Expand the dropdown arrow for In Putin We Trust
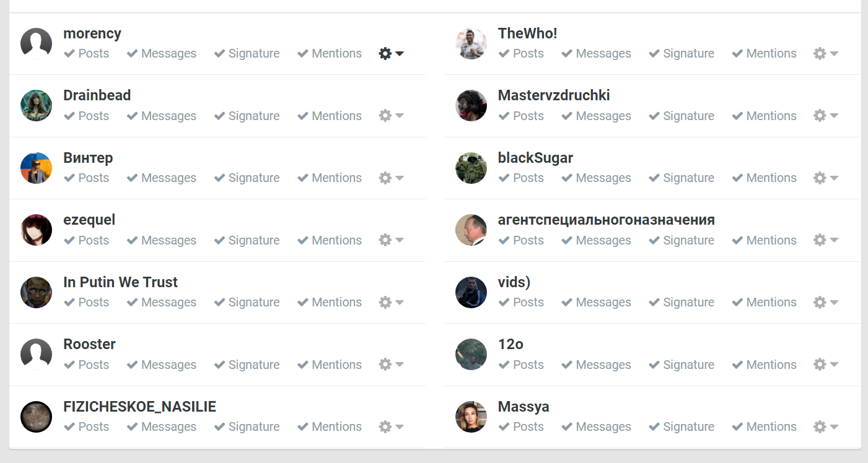Viewport: 868px width, 463px height. coord(399,302)
